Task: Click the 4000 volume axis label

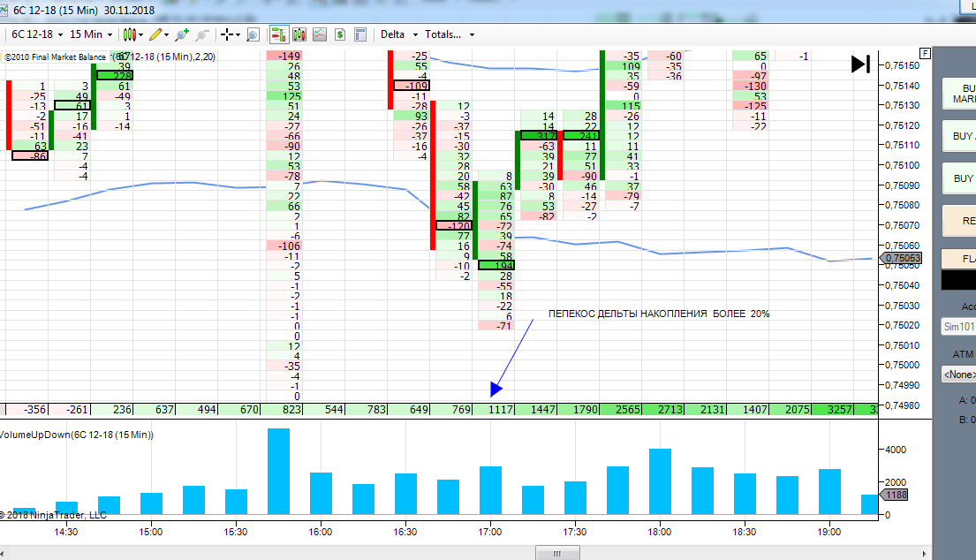Action: 896,450
